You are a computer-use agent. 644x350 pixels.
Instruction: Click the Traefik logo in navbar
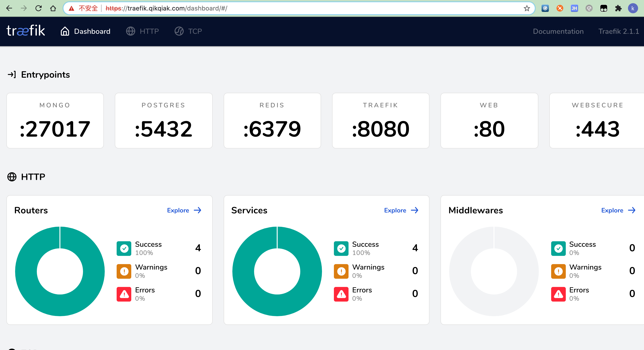(26, 31)
